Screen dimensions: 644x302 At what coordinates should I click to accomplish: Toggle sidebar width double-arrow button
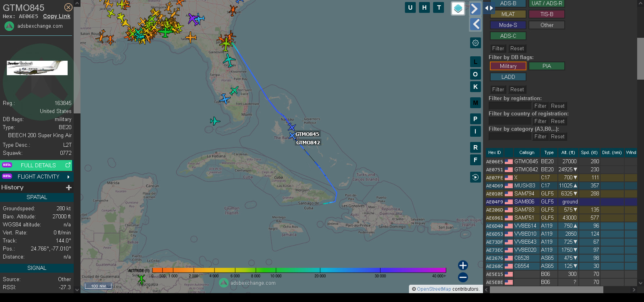pos(489,8)
